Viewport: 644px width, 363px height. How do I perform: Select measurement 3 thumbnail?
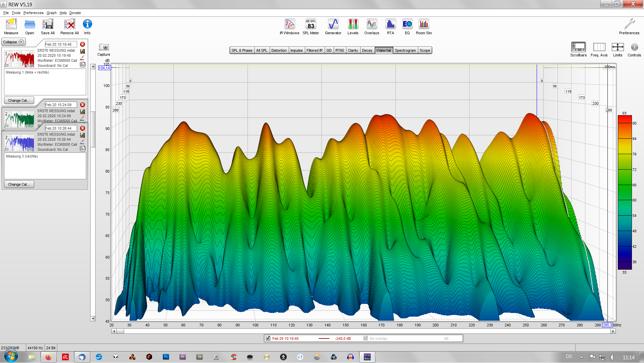pos(19,143)
